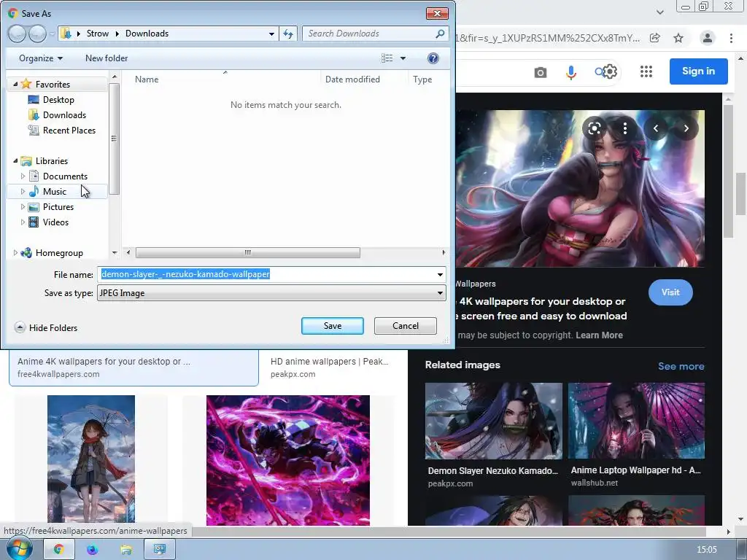Collapse the Favorites group triangle
This screenshot has height=560, width=747.
tap(15, 85)
